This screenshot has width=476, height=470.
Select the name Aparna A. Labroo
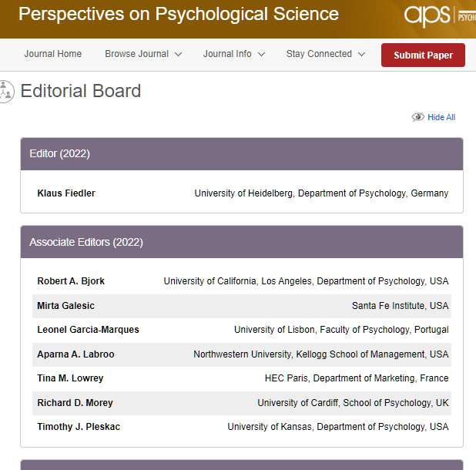pyautogui.click(x=75, y=354)
